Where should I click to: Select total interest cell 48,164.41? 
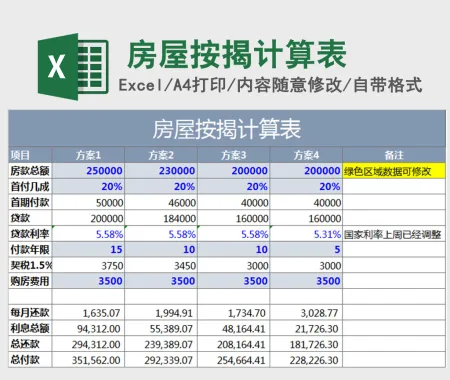[234, 328]
